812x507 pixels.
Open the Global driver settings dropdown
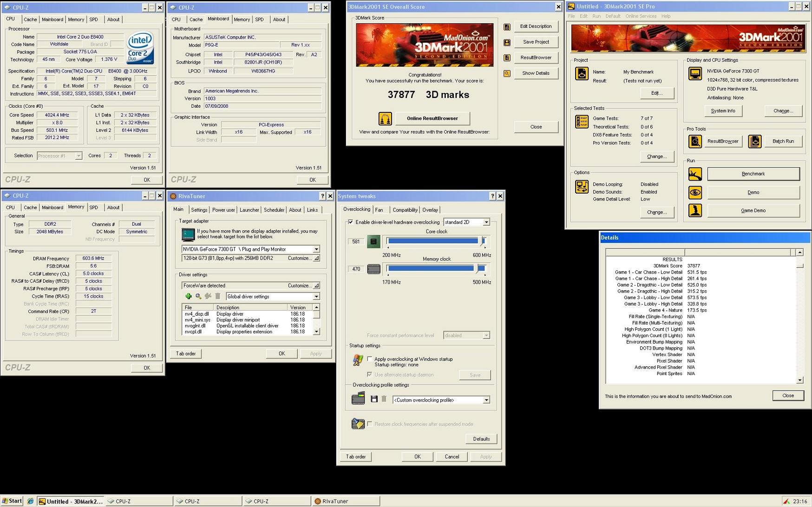point(316,297)
